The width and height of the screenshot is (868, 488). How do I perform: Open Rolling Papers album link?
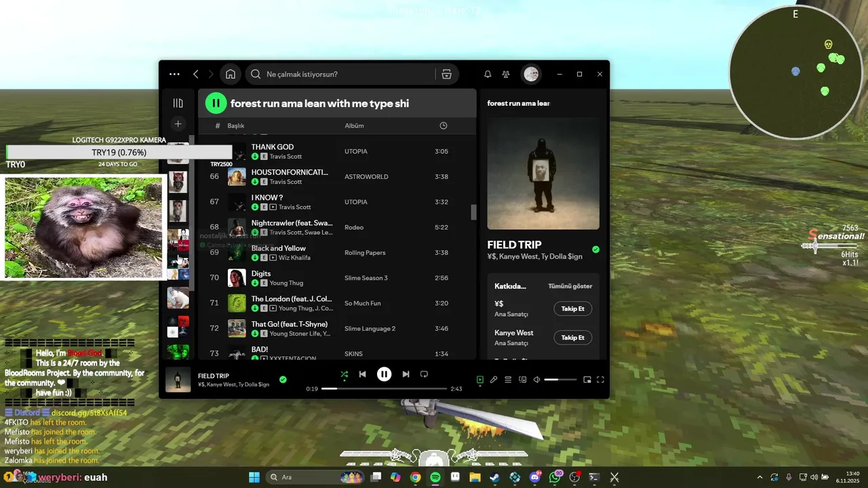[x=365, y=253]
